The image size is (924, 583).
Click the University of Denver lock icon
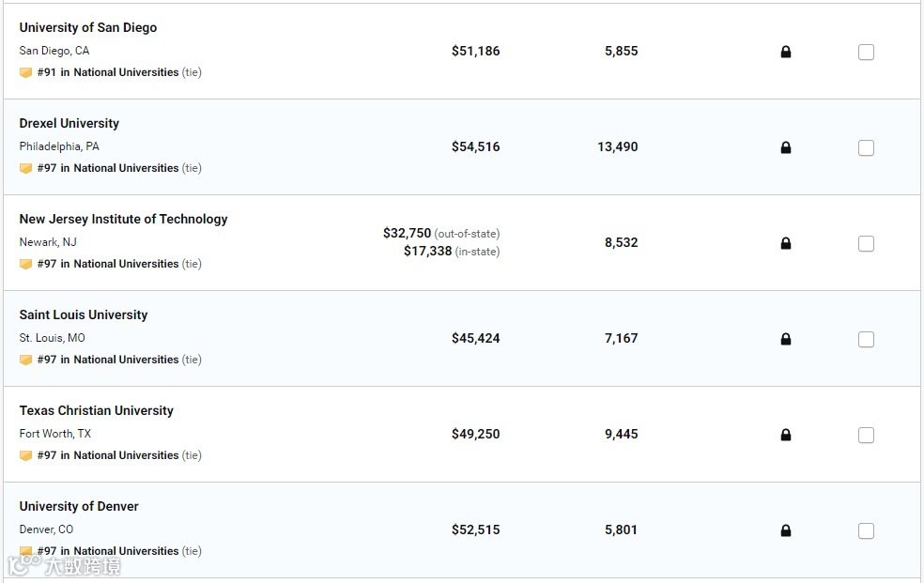786,531
